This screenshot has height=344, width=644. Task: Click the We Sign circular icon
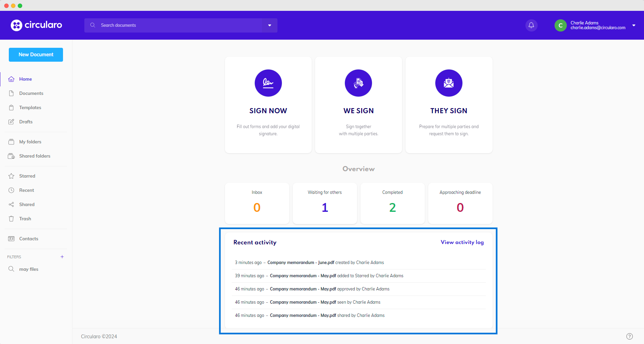(358, 83)
